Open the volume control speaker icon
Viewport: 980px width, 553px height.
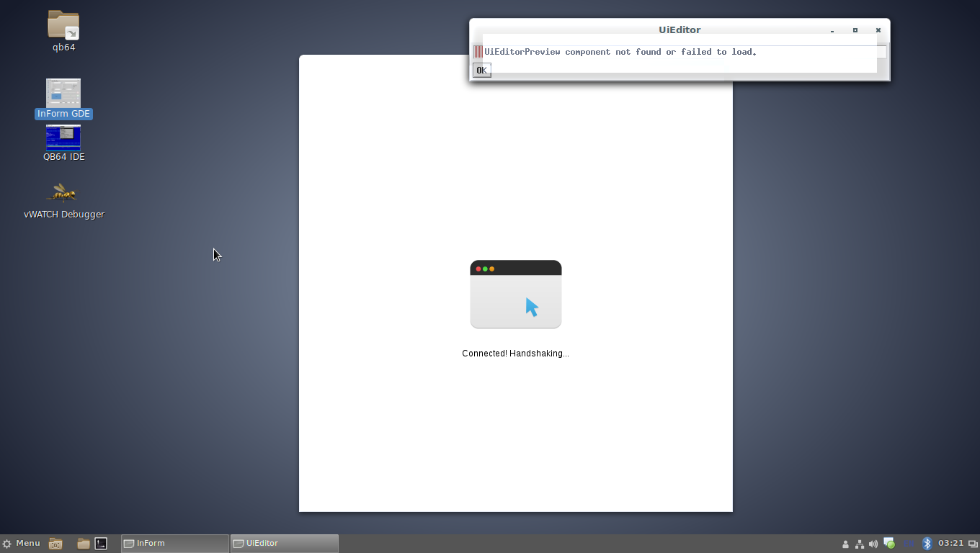pyautogui.click(x=873, y=544)
